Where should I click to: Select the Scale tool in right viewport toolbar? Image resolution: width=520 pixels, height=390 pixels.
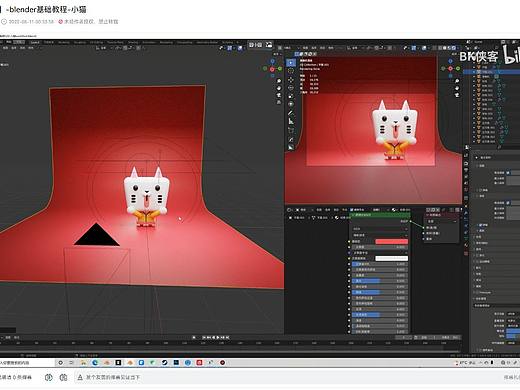tap(291, 96)
